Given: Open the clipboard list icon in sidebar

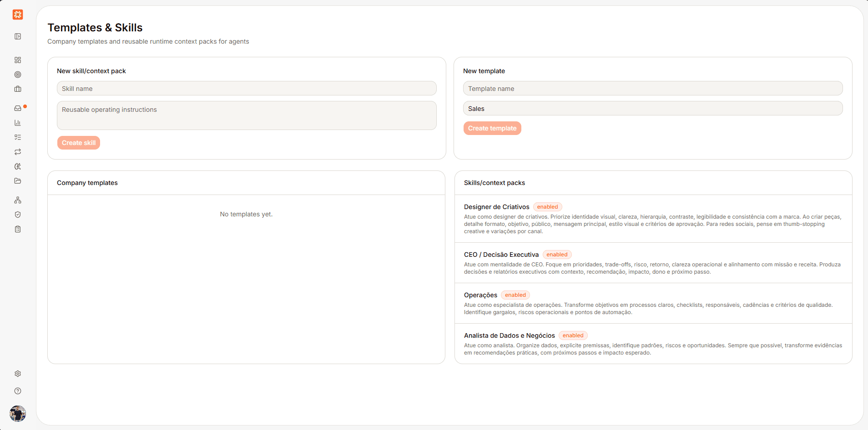Looking at the screenshot, I should [x=18, y=229].
